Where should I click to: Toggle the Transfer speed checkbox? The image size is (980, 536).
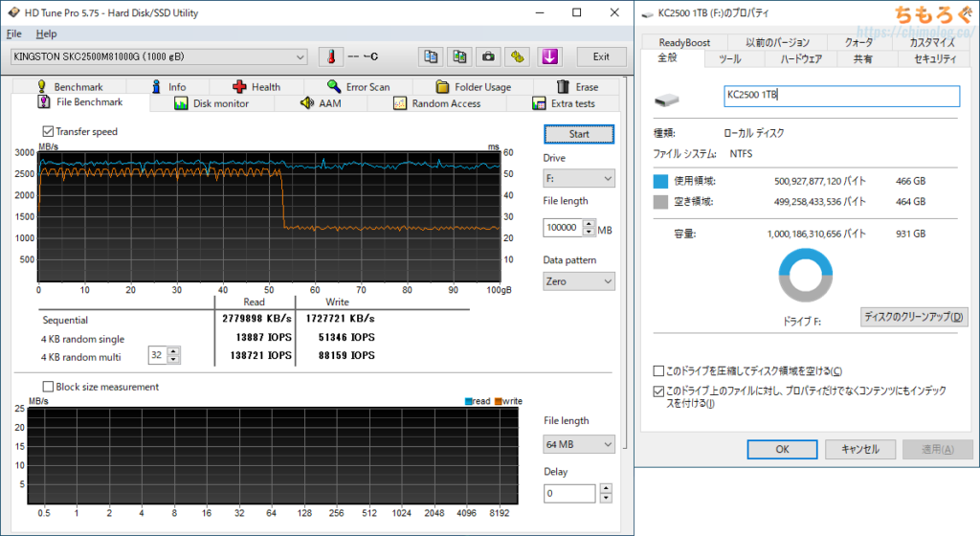pyautogui.click(x=48, y=131)
